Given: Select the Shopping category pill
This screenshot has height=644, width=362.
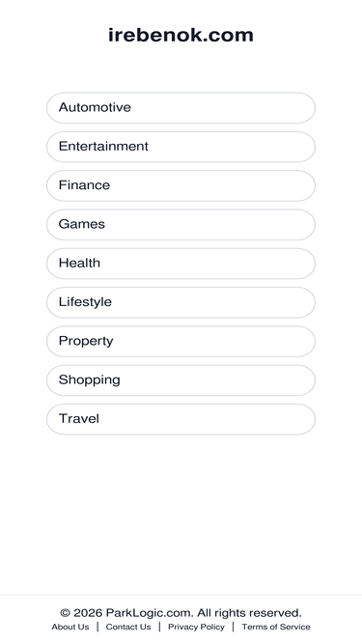Looking at the screenshot, I should click(x=181, y=380).
